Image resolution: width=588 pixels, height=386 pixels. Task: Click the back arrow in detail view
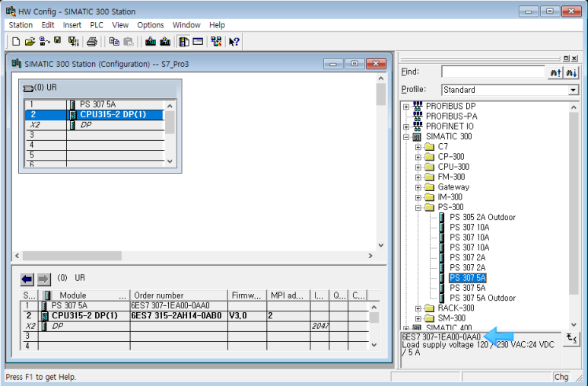coord(27,279)
